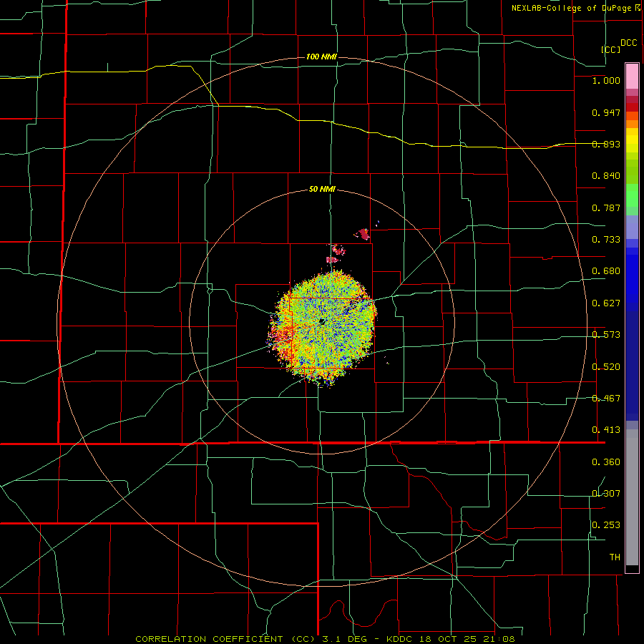Click the gray segment of the color bar
This screenshot has height=644, width=644.
pyautogui.click(x=632, y=497)
